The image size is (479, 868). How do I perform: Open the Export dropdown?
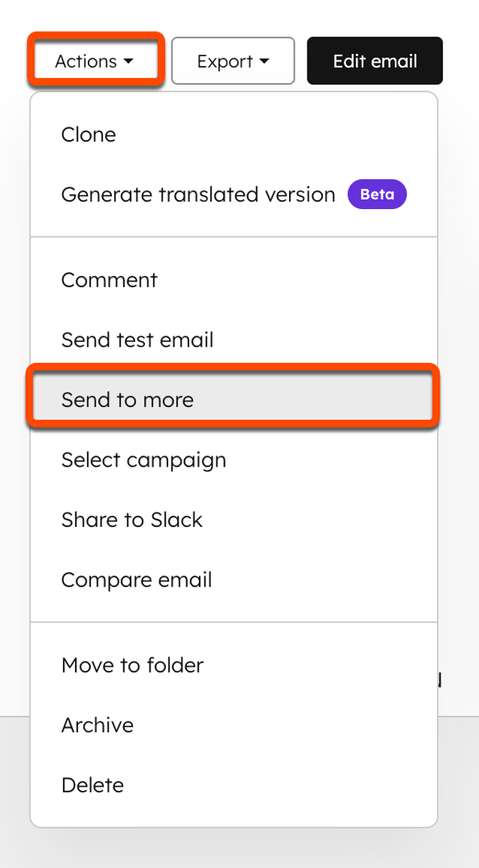233,60
